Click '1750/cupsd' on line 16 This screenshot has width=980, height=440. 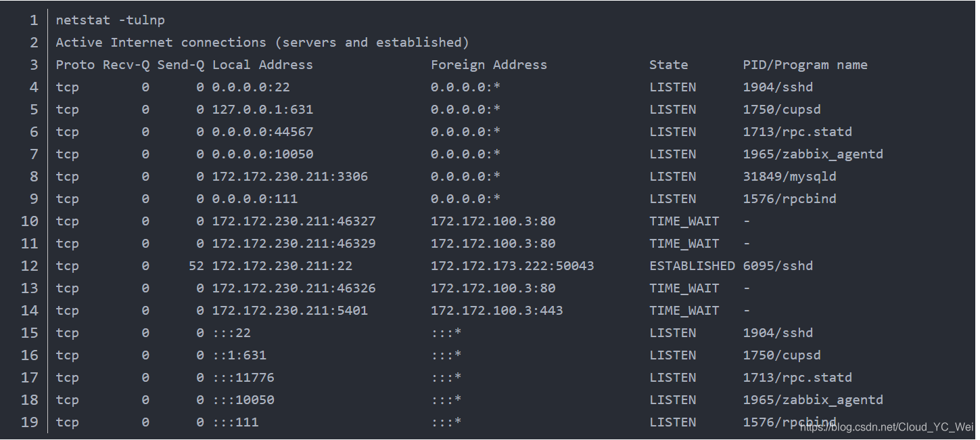click(782, 355)
